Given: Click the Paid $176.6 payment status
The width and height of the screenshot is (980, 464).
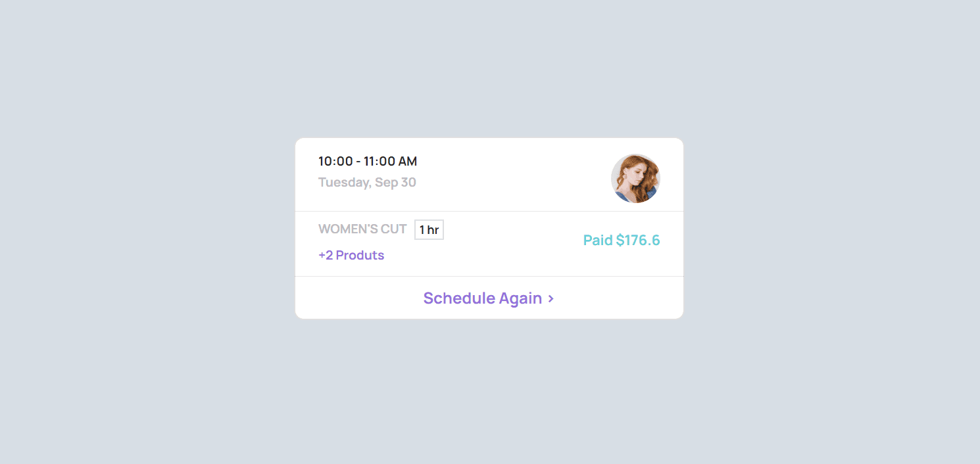Looking at the screenshot, I should 621,240.
